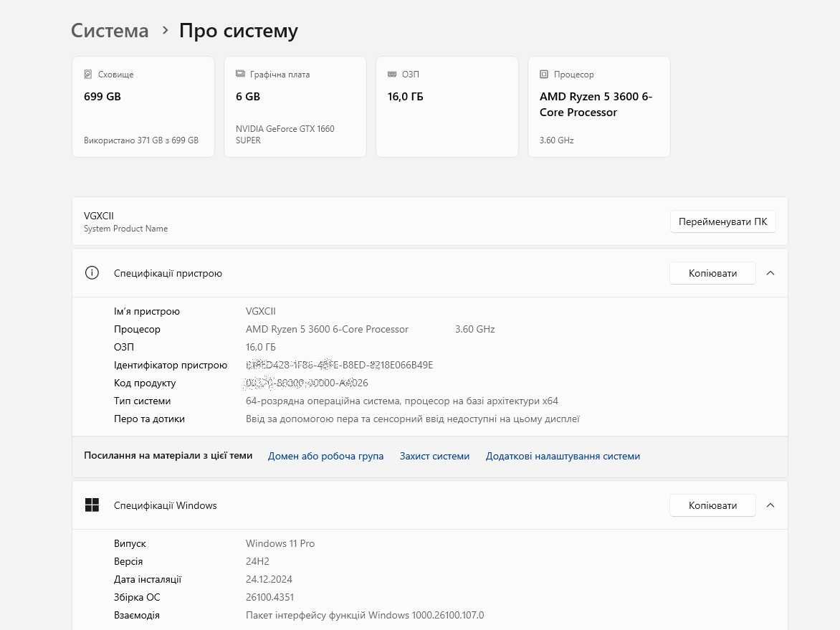Select the 26100.4351 OS build value
This screenshot has width=840, height=630.
[270, 597]
